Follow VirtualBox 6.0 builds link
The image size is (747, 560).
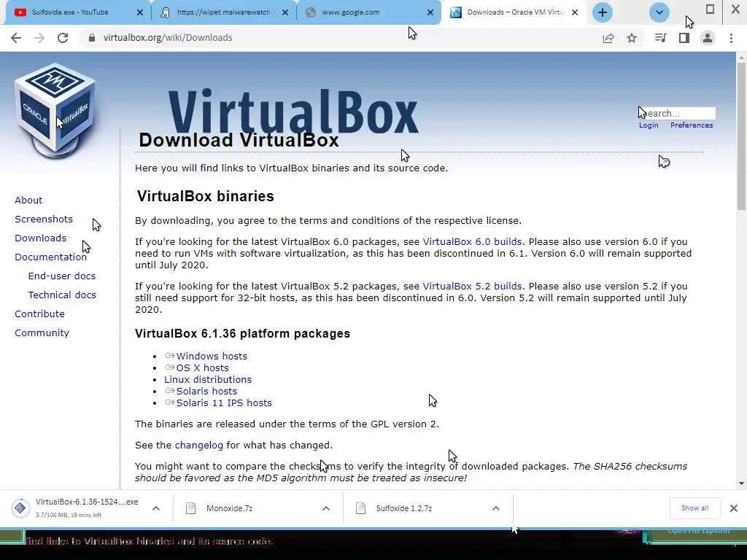tap(472, 242)
